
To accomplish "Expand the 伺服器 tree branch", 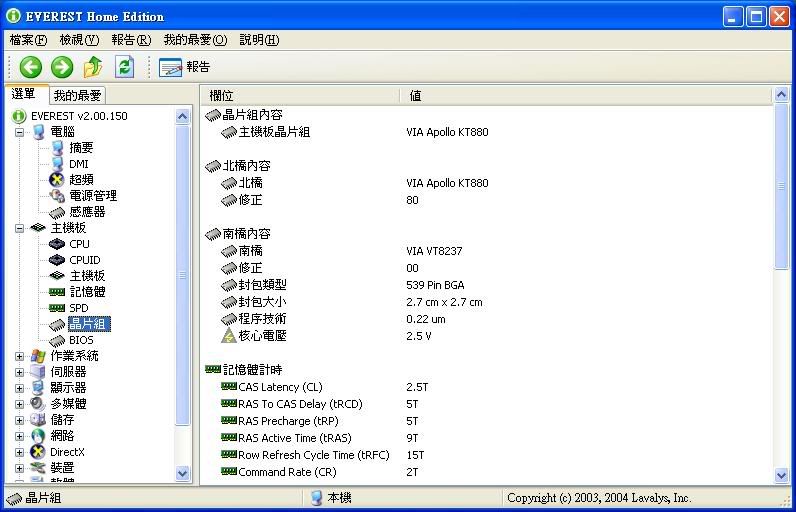I will [x=19, y=372].
